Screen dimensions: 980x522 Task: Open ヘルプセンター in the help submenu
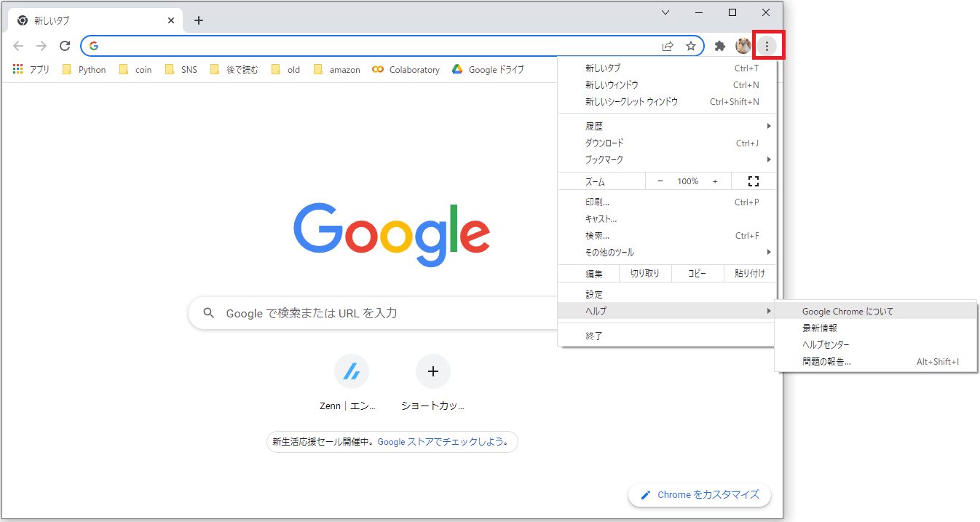(876, 345)
